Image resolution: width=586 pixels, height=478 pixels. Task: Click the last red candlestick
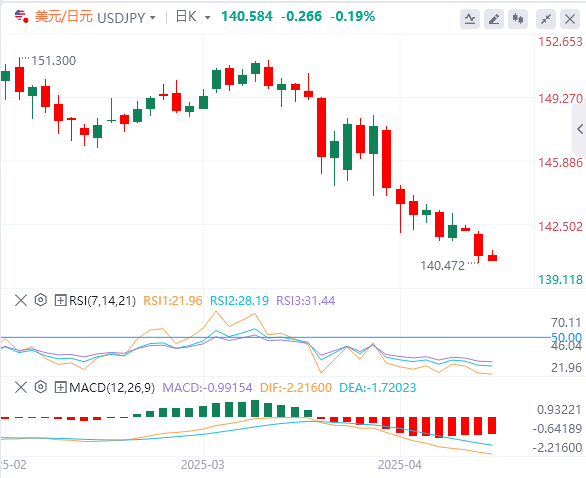(x=493, y=256)
